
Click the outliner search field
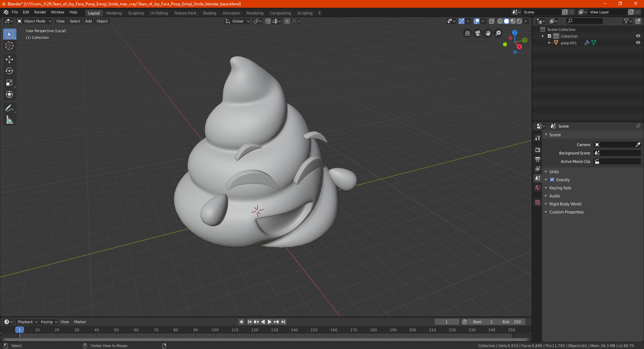coord(584,21)
